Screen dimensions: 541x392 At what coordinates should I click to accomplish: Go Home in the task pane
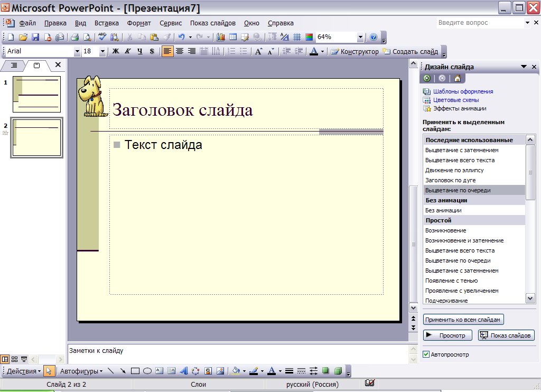point(458,78)
